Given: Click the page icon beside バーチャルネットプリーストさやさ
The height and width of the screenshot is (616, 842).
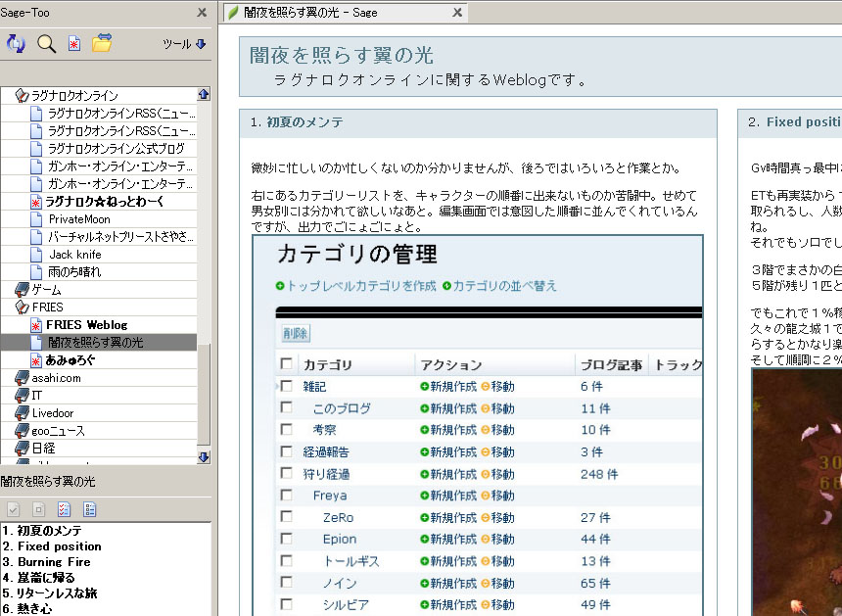Looking at the screenshot, I should pos(36,237).
